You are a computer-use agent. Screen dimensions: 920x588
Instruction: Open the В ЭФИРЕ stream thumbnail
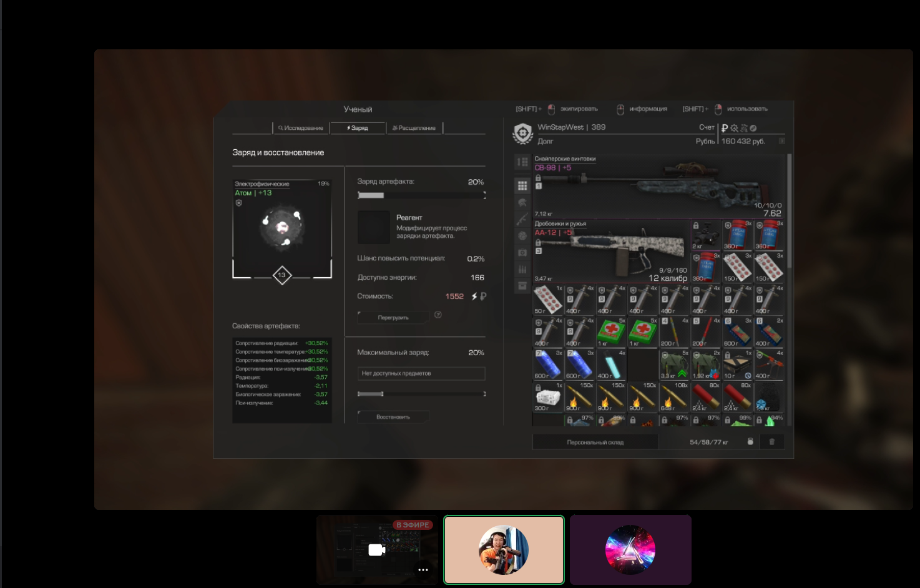click(x=376, y=549)
